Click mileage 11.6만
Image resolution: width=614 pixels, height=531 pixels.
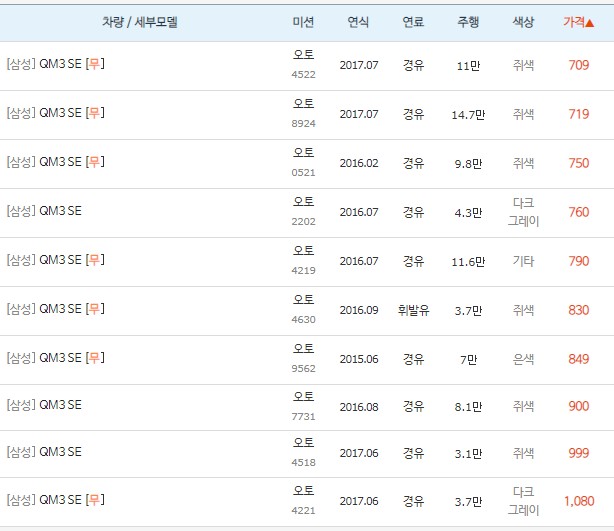[x=468, y=262]
